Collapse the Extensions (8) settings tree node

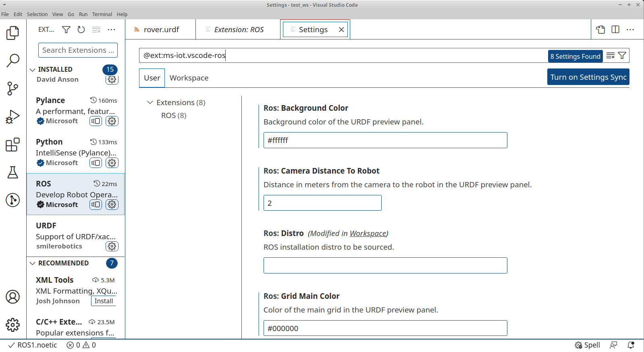(150, 102)
